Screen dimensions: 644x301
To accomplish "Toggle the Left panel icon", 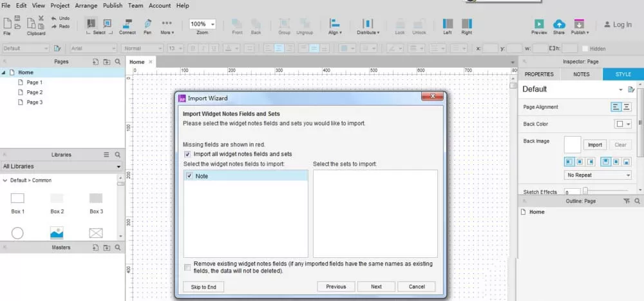I will pyautogui.click(x=448, y=23).
